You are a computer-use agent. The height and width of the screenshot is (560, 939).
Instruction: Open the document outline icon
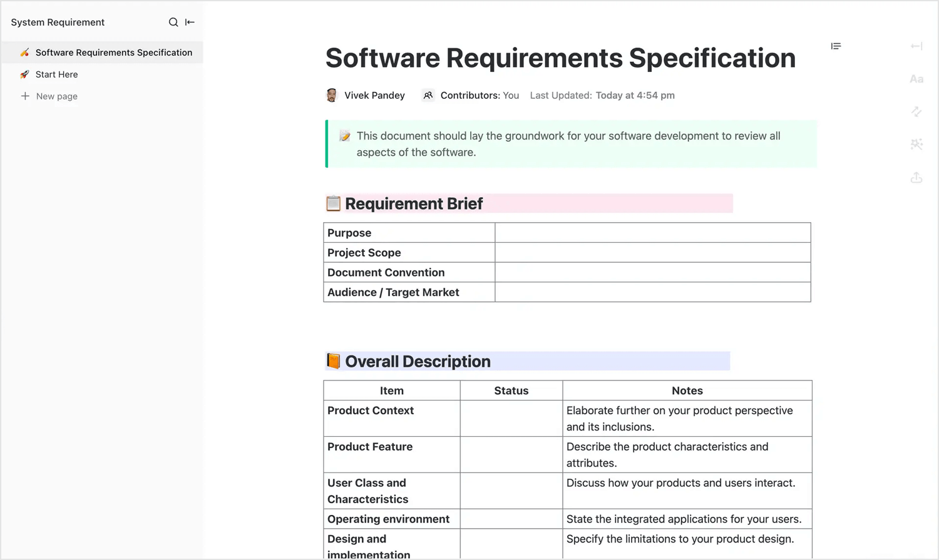[x=836, y=46]
